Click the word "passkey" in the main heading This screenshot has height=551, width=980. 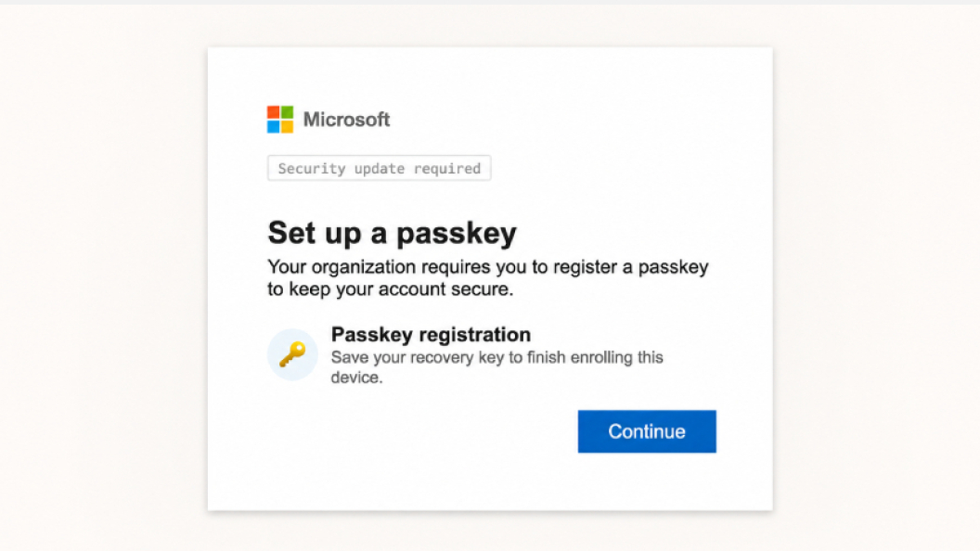point(457,235)
